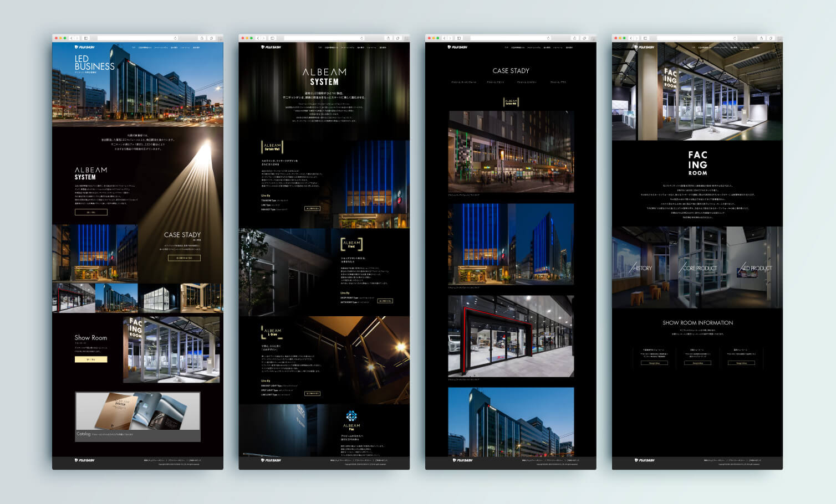The height and width of the screenshot is (504, 836).
Task: Click the reload icon in the LED Business window
Action: 176,38
